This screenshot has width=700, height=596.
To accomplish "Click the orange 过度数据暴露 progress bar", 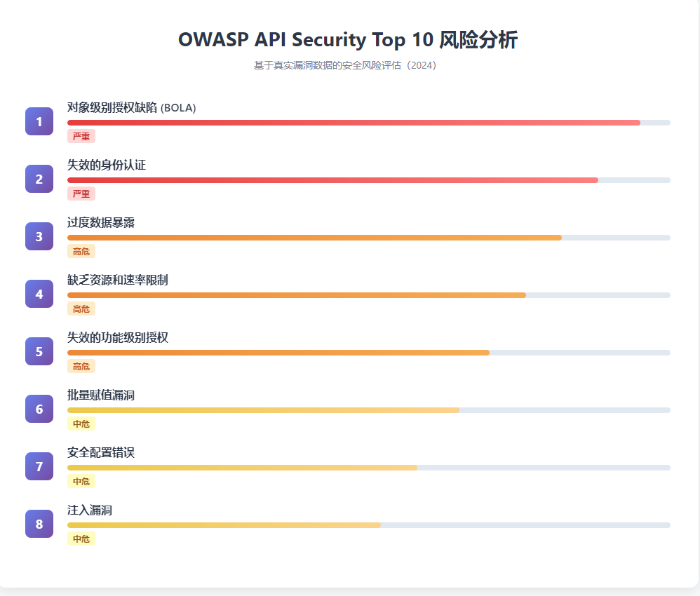I will 314,238.
